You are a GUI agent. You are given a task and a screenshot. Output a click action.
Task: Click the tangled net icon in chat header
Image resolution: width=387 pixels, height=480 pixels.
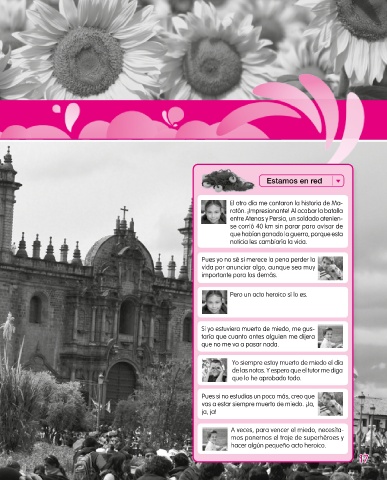coord(227,180)
